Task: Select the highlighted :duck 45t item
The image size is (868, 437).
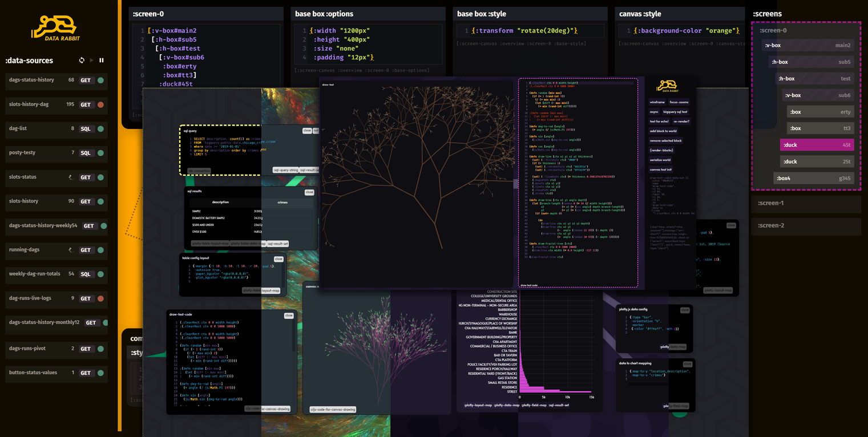Action: point(817,145)
